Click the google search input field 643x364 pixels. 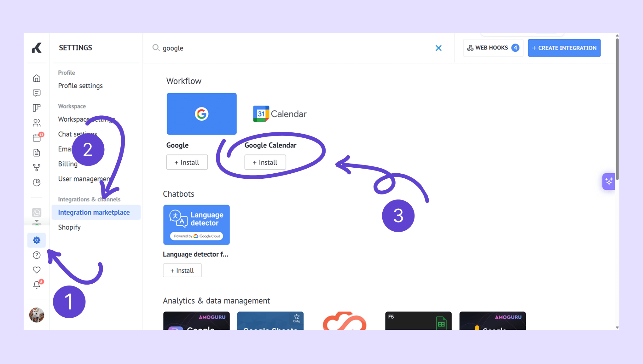pos(284,48)
